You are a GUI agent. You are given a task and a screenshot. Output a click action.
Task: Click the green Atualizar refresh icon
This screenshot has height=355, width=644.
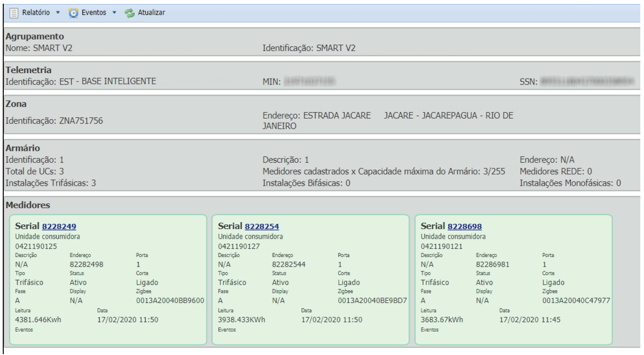[130, 13]
